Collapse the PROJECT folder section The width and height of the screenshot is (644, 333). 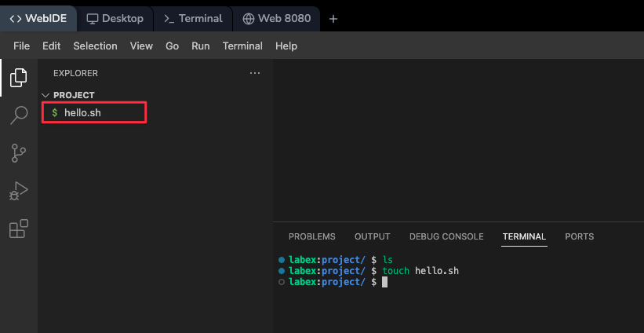[x=45, y=95]
